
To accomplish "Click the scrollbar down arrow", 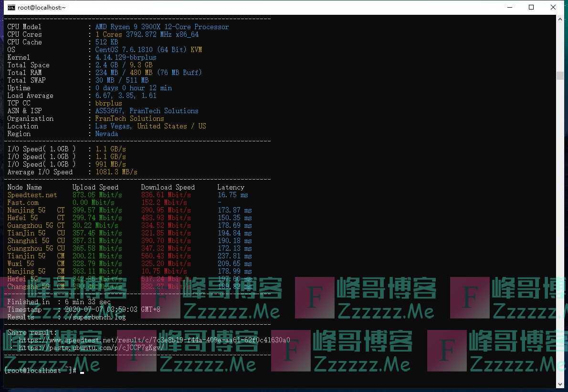I will 560,384.
